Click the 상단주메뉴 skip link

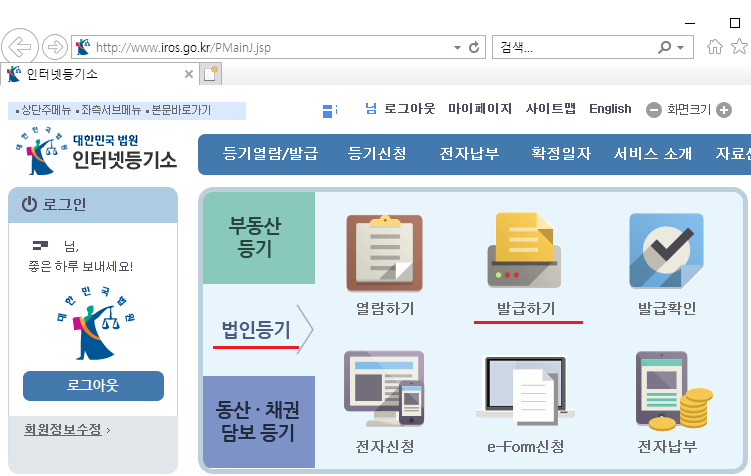pos(46,111)
